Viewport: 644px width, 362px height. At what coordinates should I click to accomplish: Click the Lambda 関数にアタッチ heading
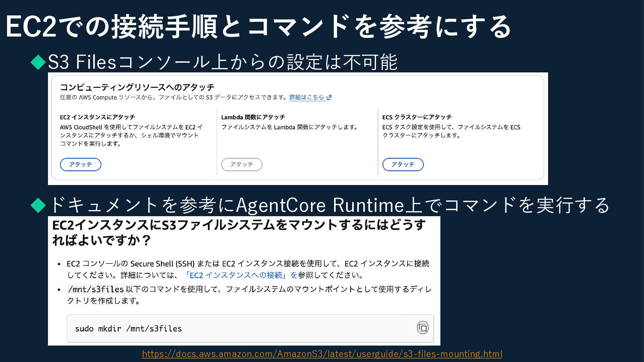click(x=253, y=117)
